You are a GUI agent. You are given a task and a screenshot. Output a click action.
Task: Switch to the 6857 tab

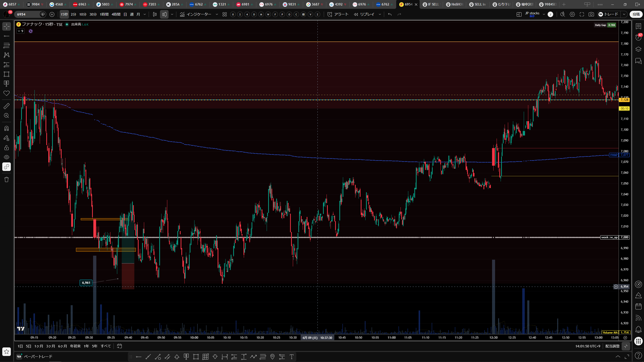click(12, 4)
